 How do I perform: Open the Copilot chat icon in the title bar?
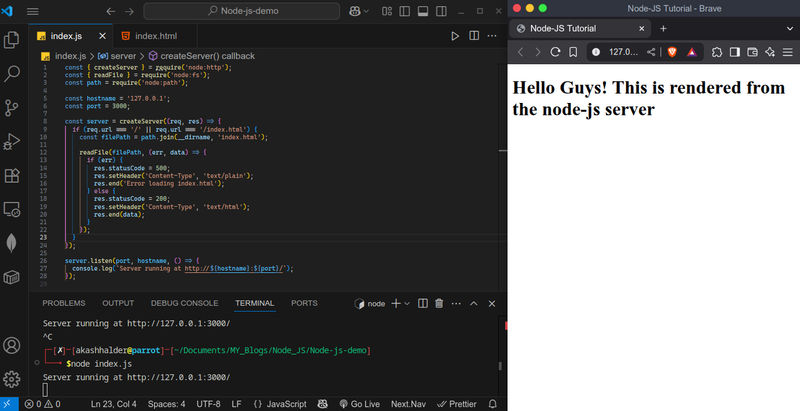(x=355, y=11)
